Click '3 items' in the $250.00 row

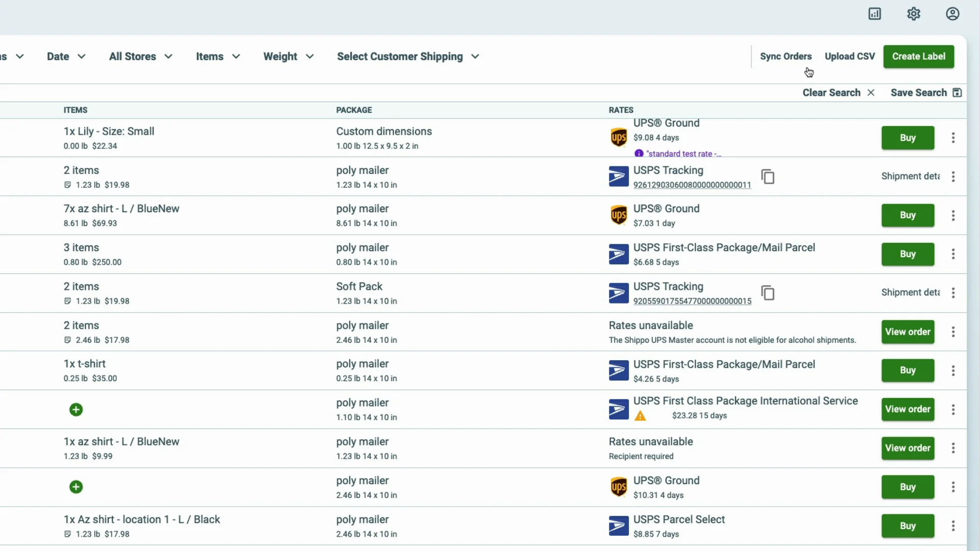coord(81,248)
